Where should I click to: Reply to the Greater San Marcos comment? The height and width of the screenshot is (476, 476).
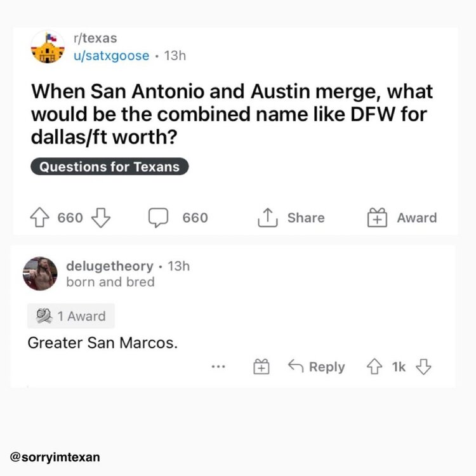coord(316,367)
